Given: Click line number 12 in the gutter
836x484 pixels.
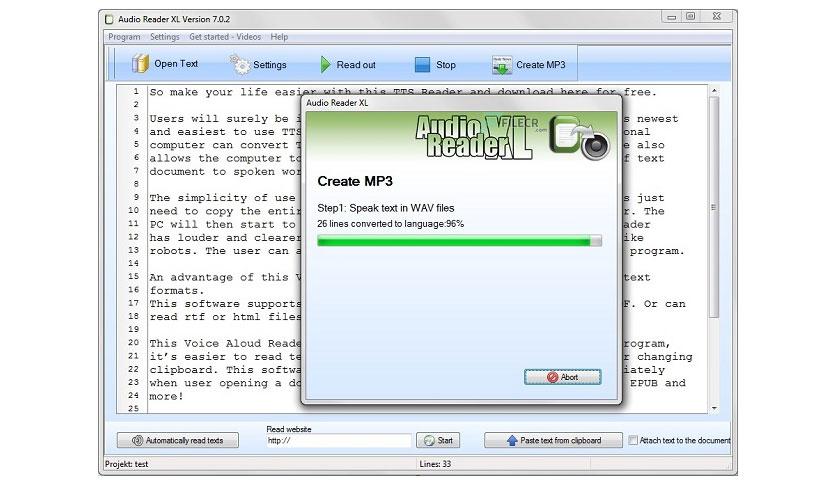Looking at the screenshot, I should [x=133, y=237].
